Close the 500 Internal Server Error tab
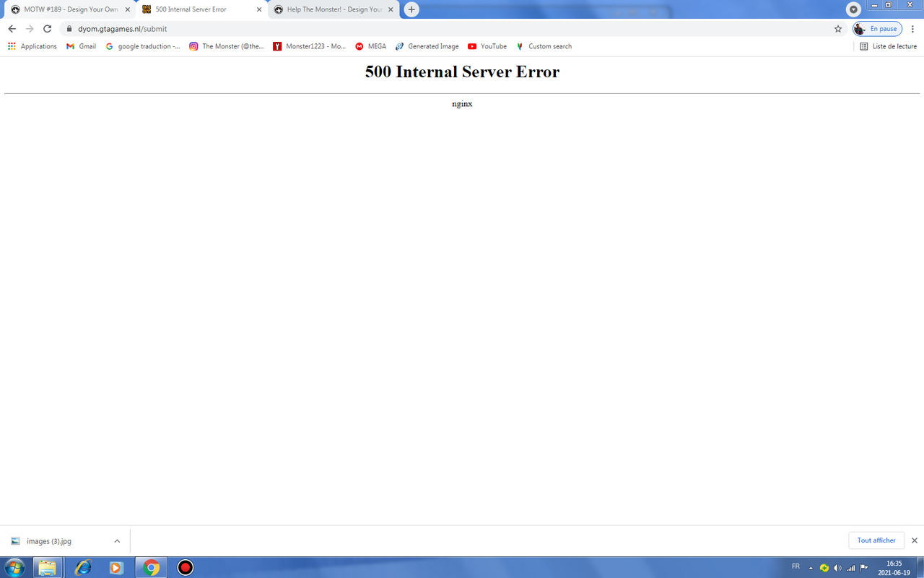 pyautogui.click(x=259, y=9)
